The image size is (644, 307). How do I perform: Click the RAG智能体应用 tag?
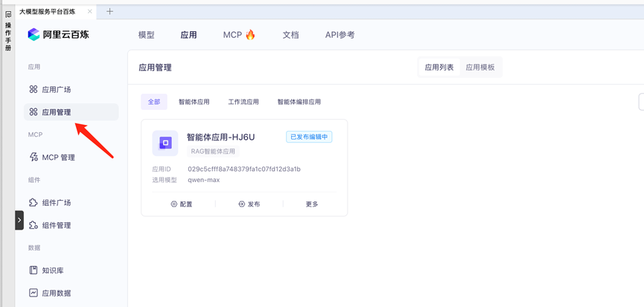tap(213, 151)
